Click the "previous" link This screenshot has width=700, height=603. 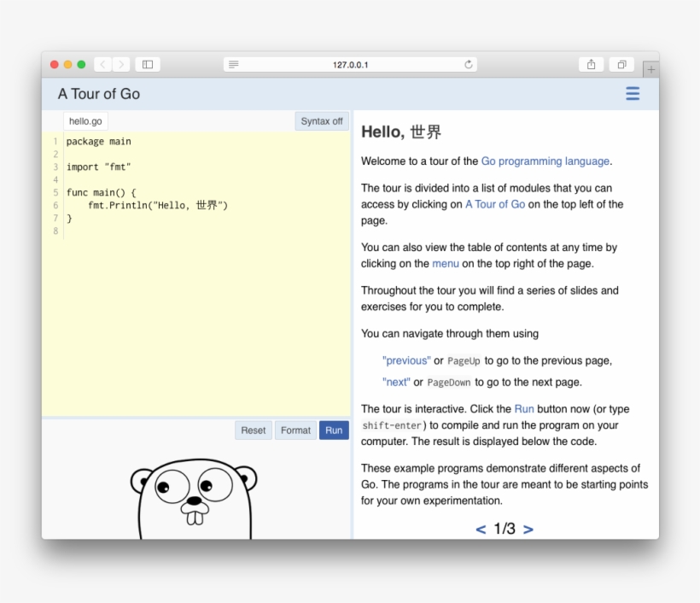pyautogui.click(x=406, y=360)
